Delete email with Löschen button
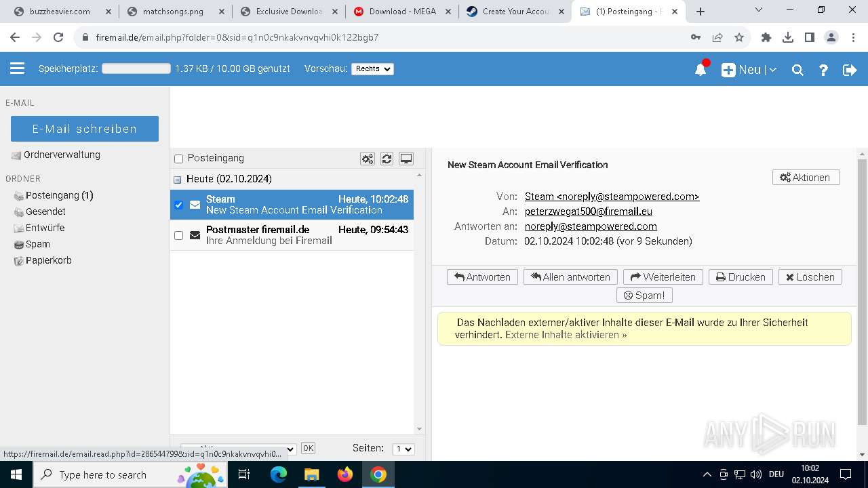Screen dimensions: 868x488 tap(810, 277)
